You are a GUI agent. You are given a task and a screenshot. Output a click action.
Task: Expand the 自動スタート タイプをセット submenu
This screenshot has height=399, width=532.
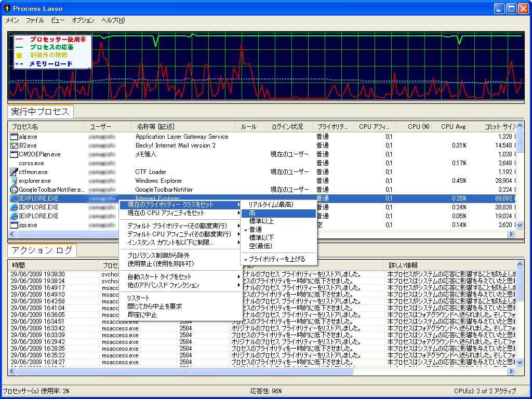click(180, 277)
